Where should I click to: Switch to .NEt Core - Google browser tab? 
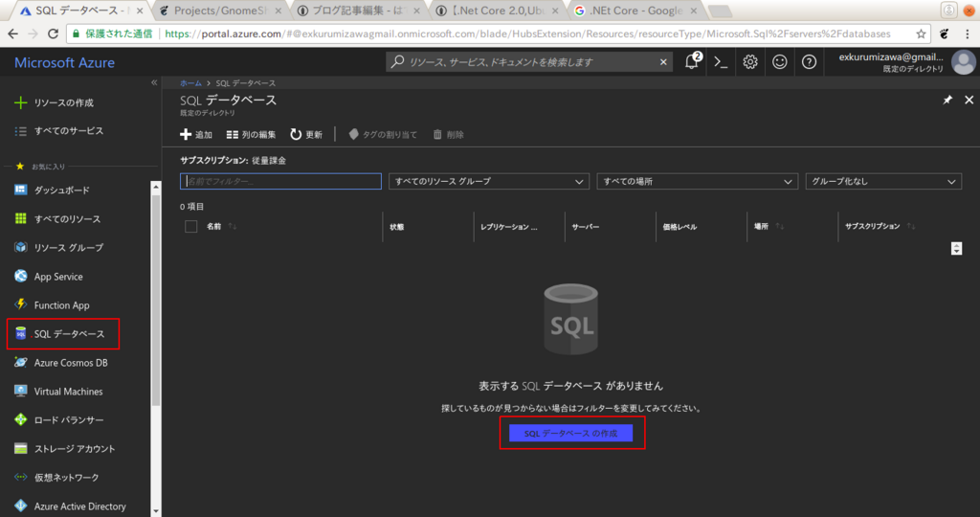635,11
